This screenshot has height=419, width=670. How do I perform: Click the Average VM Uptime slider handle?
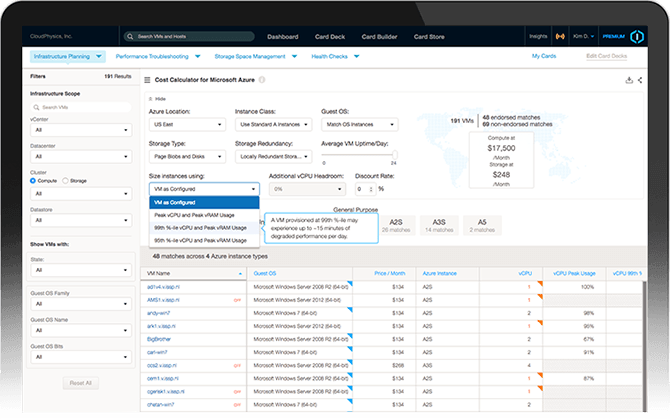point(395,155)
